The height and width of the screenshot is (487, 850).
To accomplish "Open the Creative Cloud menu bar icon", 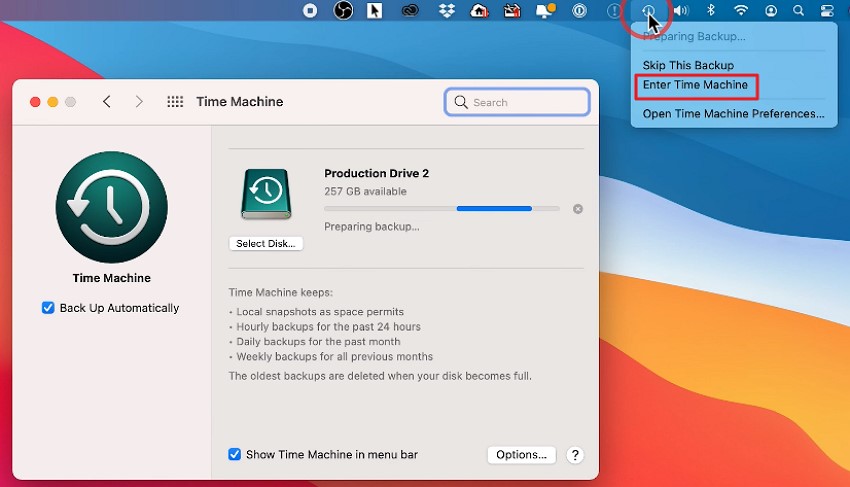I will coord(410,10).
